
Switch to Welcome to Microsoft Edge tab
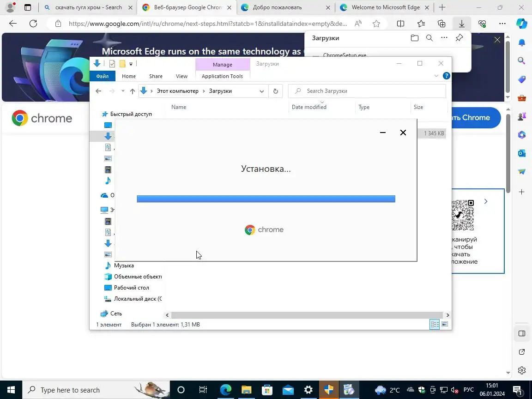pos(384,7)
